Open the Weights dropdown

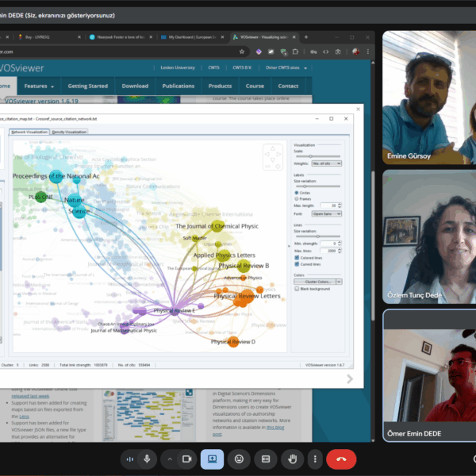[327, 163]
